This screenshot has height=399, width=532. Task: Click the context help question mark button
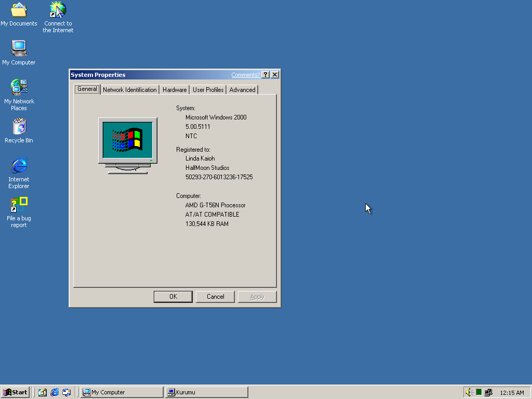[x=265, y=75]
